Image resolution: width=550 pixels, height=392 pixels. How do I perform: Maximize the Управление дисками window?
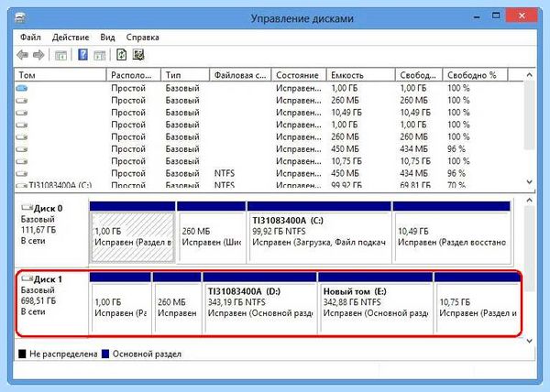click(496, 16)
